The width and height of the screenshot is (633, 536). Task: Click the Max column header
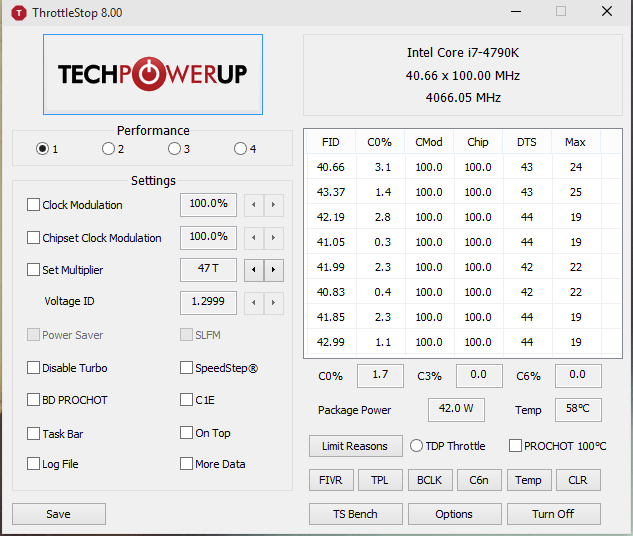click(x=576, y=142)
